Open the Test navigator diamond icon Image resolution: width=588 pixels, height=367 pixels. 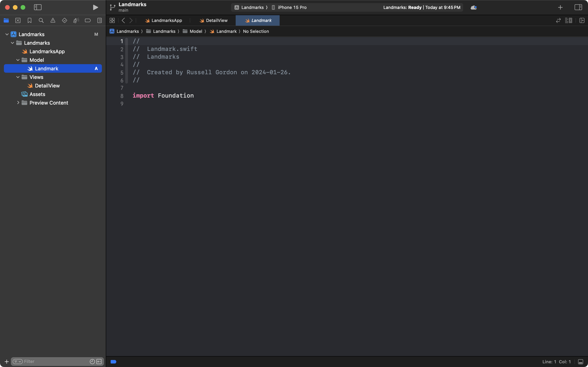pyautogui.click(x=65, y=20)
